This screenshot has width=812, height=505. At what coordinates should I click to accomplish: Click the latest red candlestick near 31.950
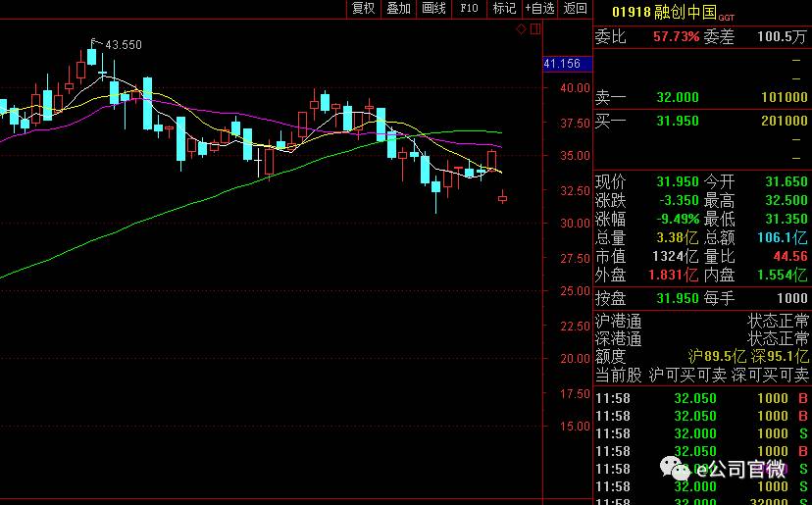point(503,198)
